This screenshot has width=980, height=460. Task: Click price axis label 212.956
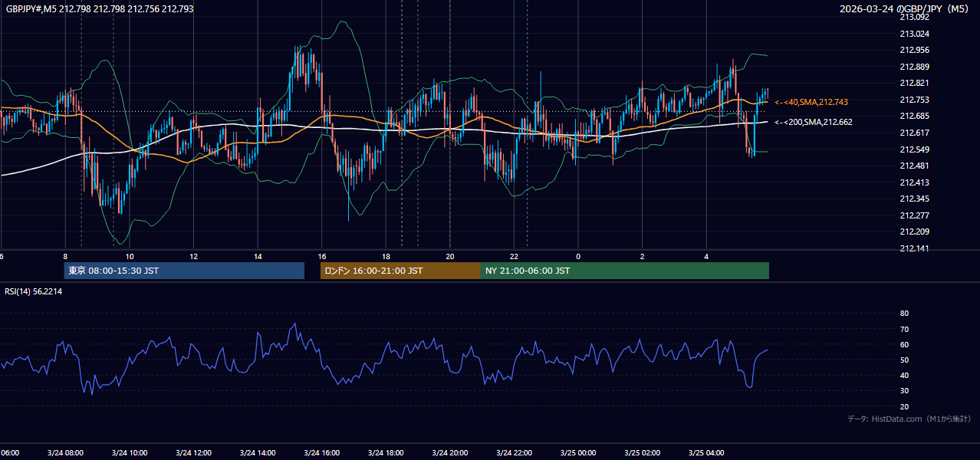pyautogui.click(x=914, y=50)
